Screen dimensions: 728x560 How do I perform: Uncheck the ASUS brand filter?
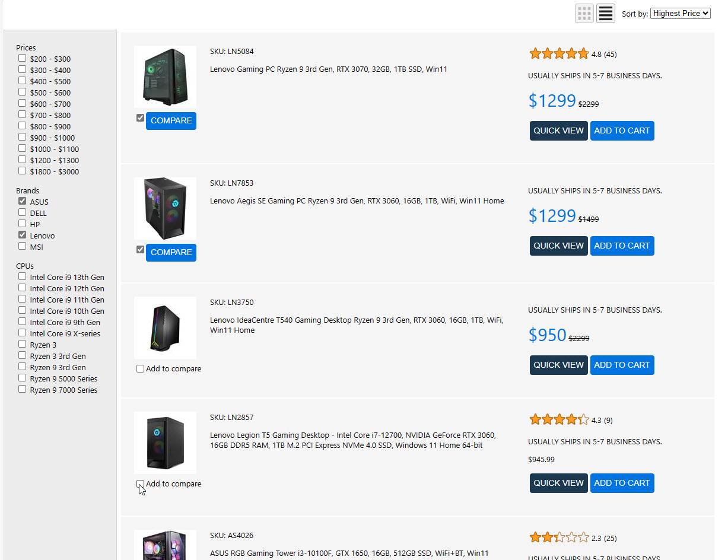(23, 202)
